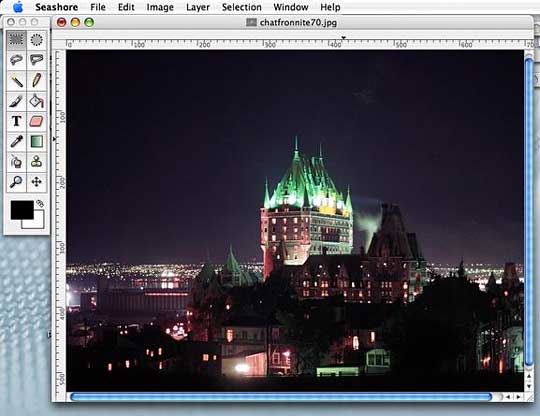The height and width of the screenshot is (416, 540).
Task: Select the Move position tool
Action: point(37,182)
